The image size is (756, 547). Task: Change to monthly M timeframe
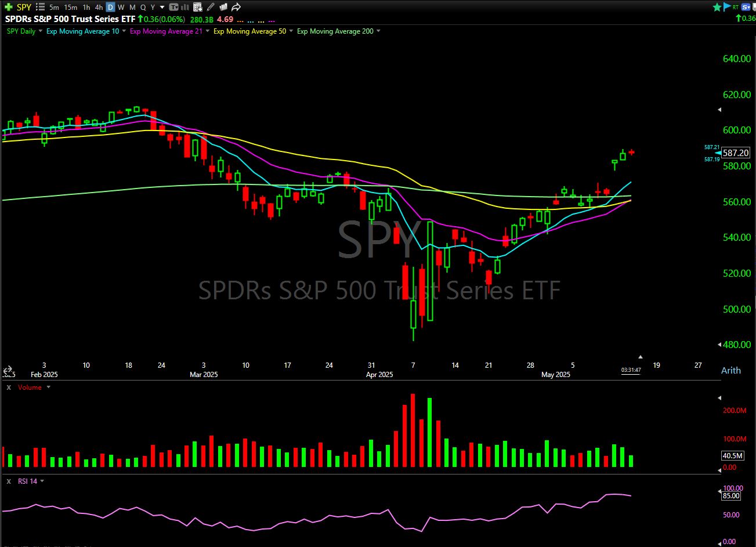[x=132, y=7]
